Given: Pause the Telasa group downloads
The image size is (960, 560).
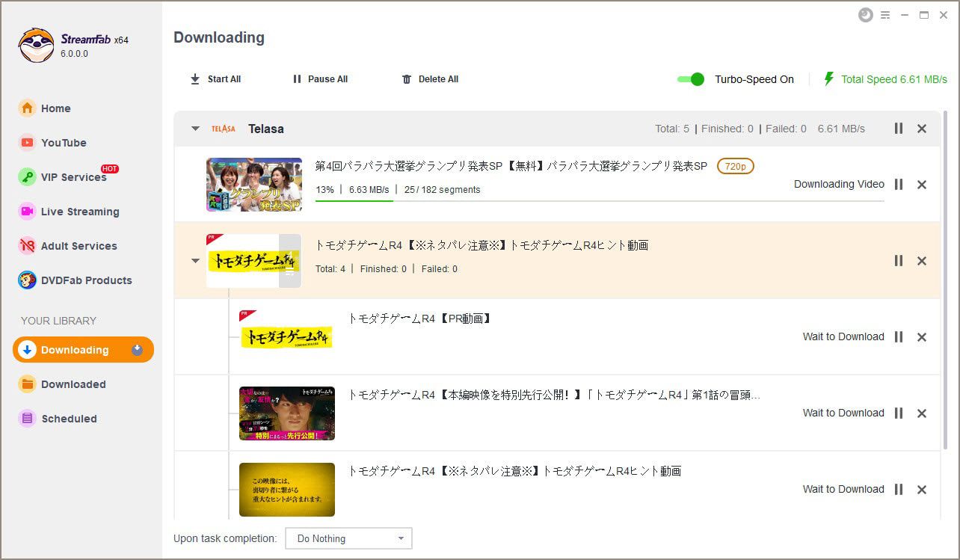Looking at the screenshot, I should point(899,129).
